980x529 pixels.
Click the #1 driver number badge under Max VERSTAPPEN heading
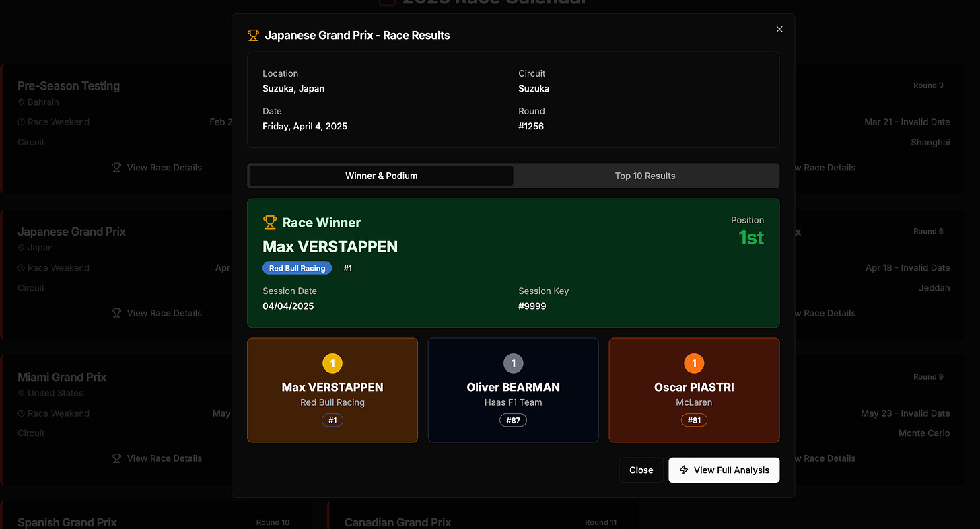coord(347,268)
